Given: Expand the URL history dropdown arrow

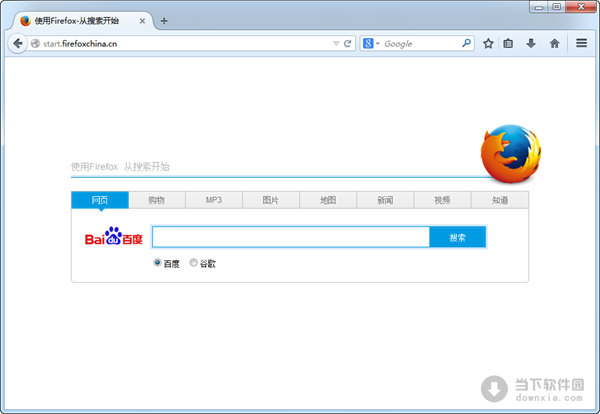Looking at the screenshot, I should click(x=336, y=44).
